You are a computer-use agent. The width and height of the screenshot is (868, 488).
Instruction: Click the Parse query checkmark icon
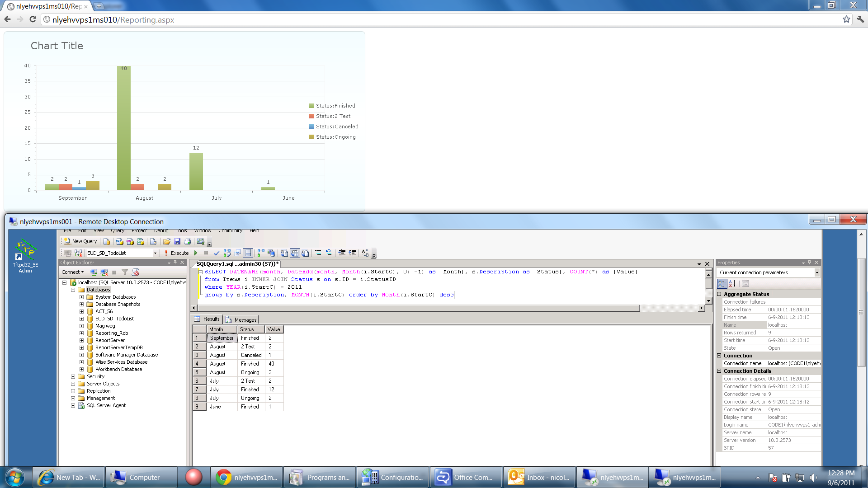point(217,253)
